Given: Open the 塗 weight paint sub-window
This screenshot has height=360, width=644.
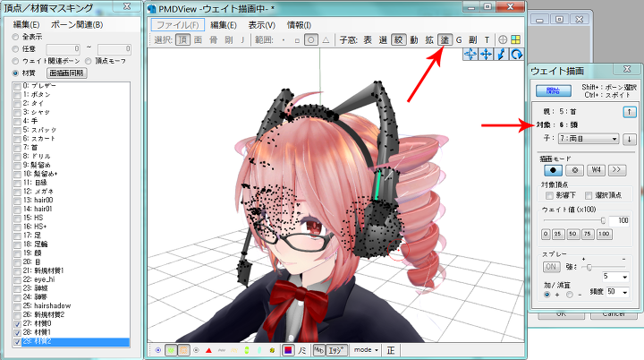Looking at the screenshot, I should [445, 40].
